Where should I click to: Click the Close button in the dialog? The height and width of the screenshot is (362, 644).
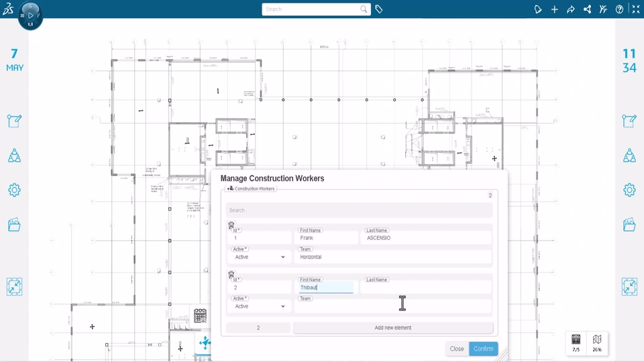point(457,349)
